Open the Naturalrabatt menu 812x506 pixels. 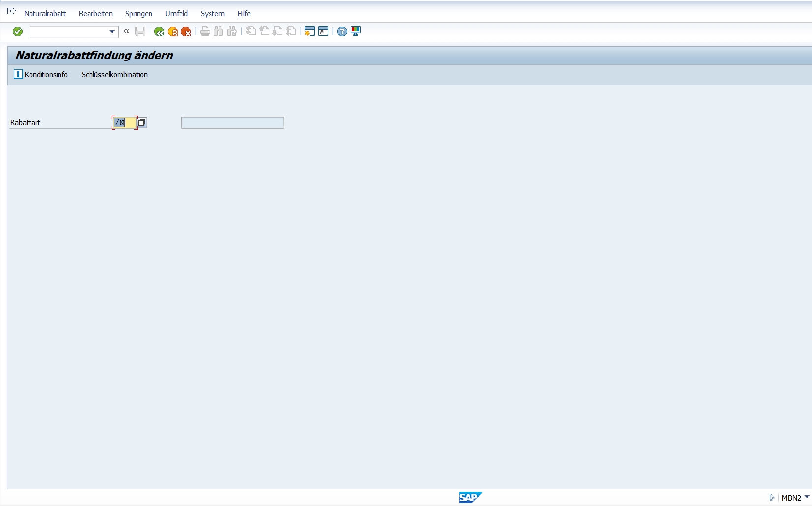point(45,14)
